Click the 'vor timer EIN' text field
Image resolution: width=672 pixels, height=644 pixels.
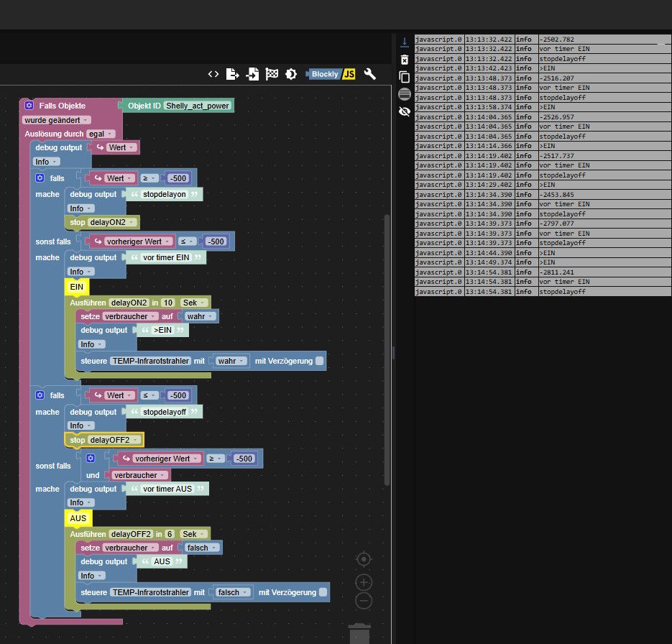[x=166, y=257]
